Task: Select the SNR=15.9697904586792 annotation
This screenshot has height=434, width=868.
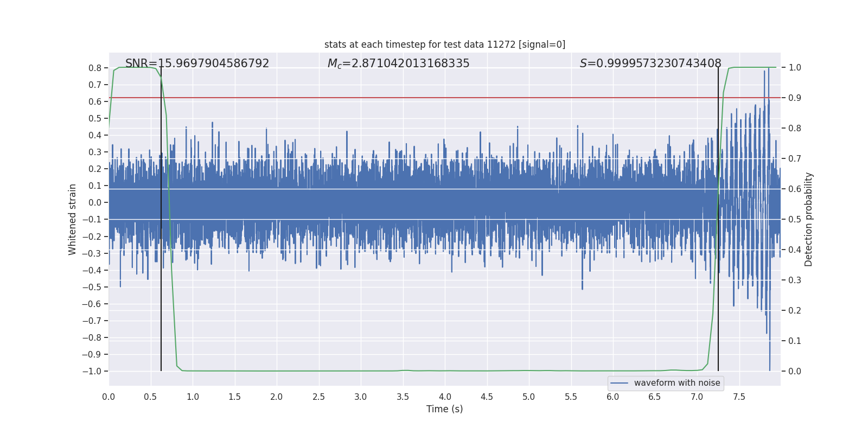Action: [197, 63]
